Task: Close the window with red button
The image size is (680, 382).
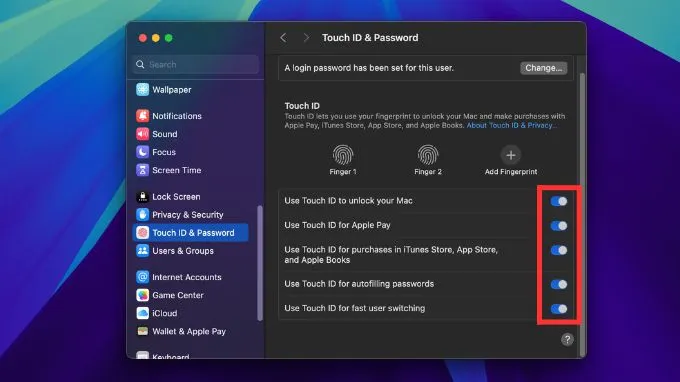Action: click(x=143, y=38)
